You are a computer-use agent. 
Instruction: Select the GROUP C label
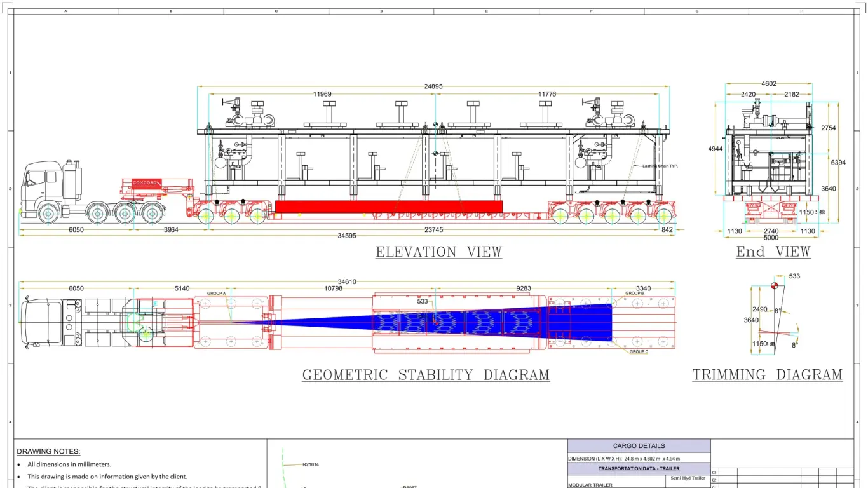click(639, 351)
